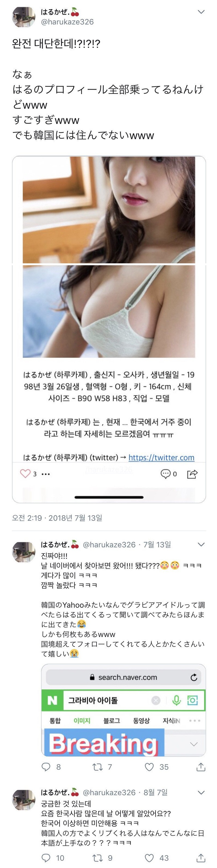Retweet the August 7 tweet with 9 retweets
This screenshot has height=868, width=217.
(97, 858)
